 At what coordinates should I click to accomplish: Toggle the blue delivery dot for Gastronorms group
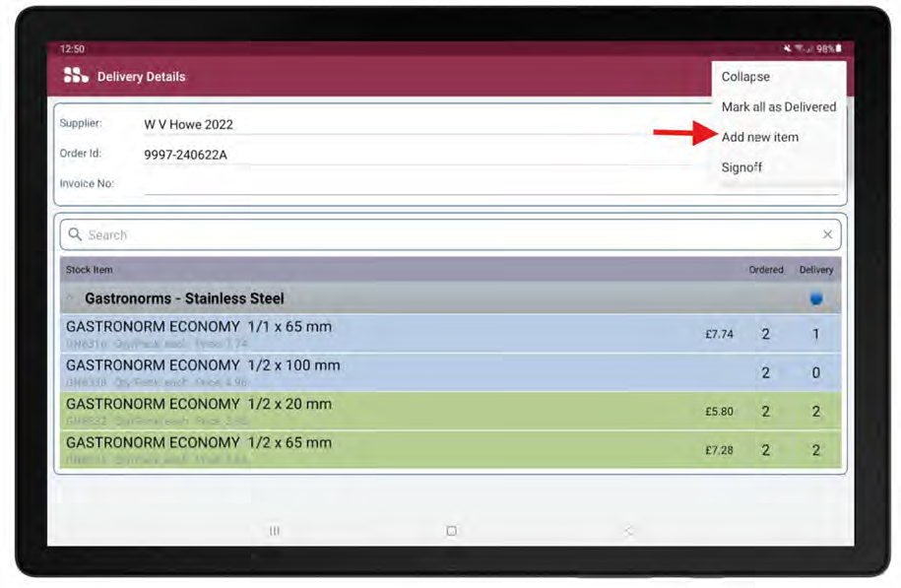pyautogui.click(x=816, y=299)
